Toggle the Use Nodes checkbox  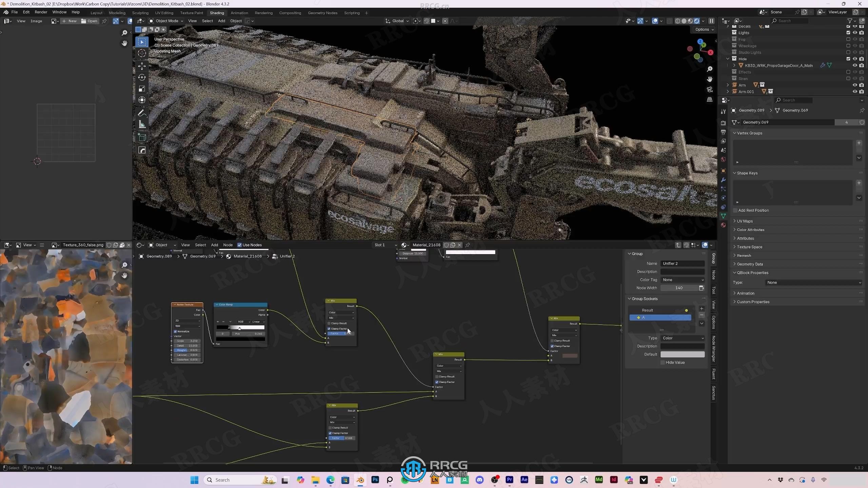coord(239,245)
